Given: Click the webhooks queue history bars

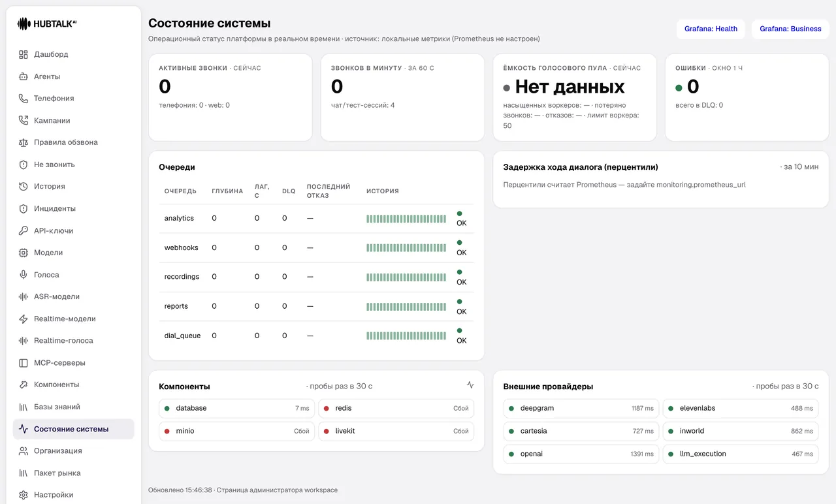Looking at the screenshot, I should (x=406, y=248).
